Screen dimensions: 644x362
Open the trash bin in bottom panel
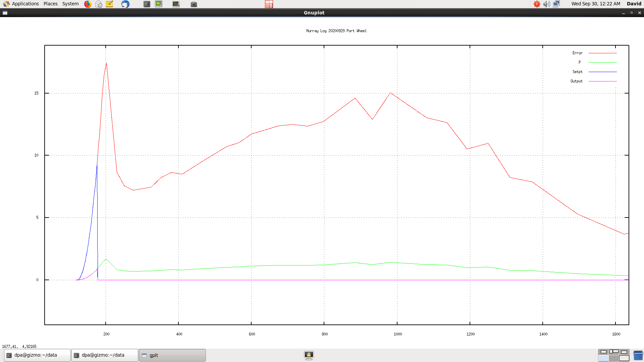tap(638, 355)
